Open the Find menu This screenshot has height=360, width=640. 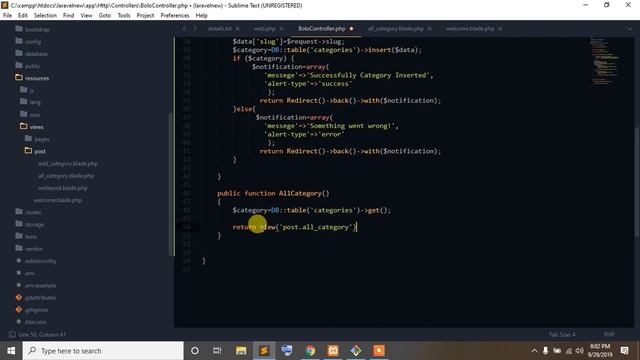pos(69,16)
